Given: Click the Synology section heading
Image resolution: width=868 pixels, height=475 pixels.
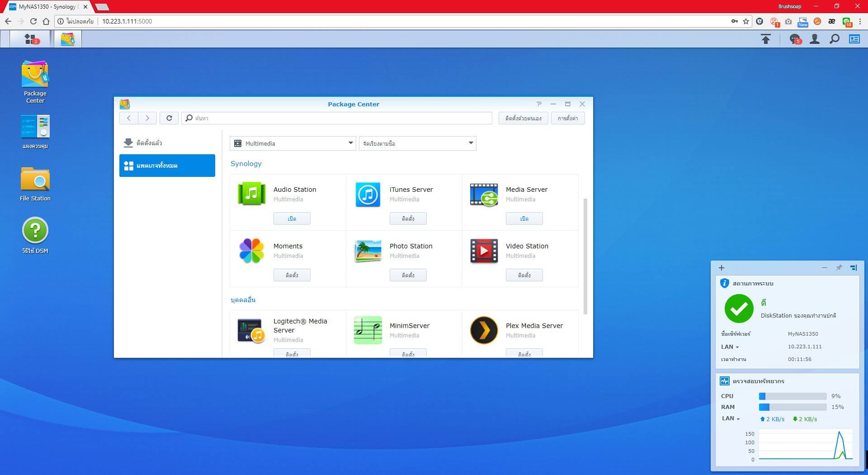Looking at the screenshot, I should click(246, 164).
